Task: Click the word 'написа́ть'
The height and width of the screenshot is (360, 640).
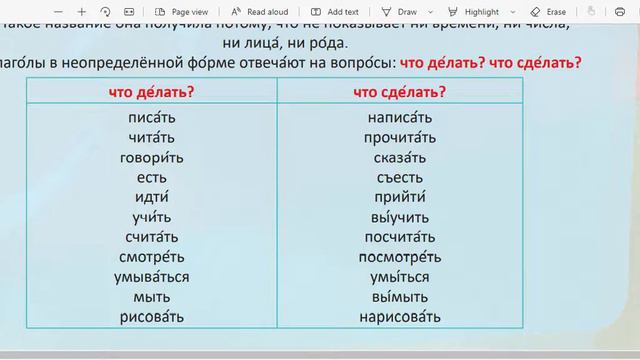Action: point(400,118)
